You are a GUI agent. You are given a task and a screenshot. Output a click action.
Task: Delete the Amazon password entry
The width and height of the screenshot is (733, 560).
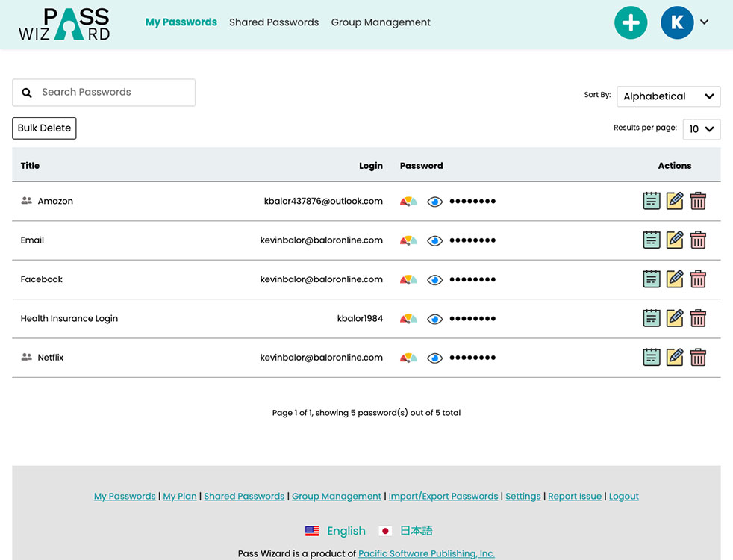tap(698, 201)
